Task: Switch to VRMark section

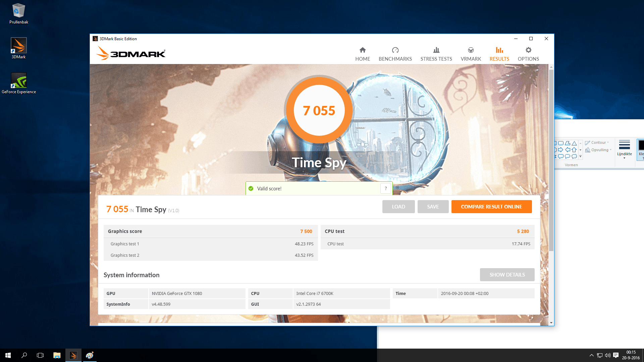Action: pyautogui.click(x=471, y=54)
